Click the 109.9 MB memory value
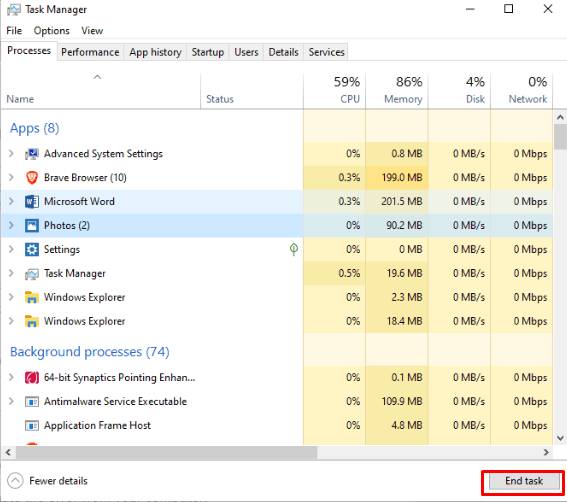Screen dimensions: 567x502 tap(402, 401)
